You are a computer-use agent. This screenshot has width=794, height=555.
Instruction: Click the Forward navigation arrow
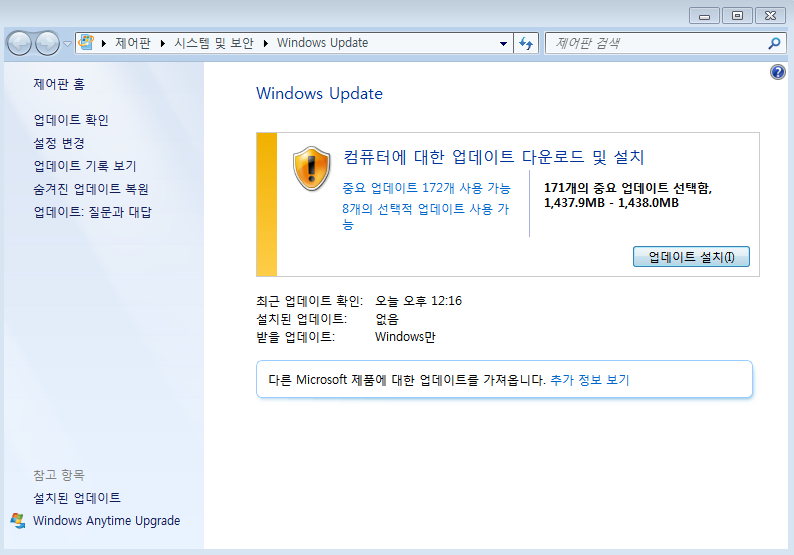click(47, 43)
